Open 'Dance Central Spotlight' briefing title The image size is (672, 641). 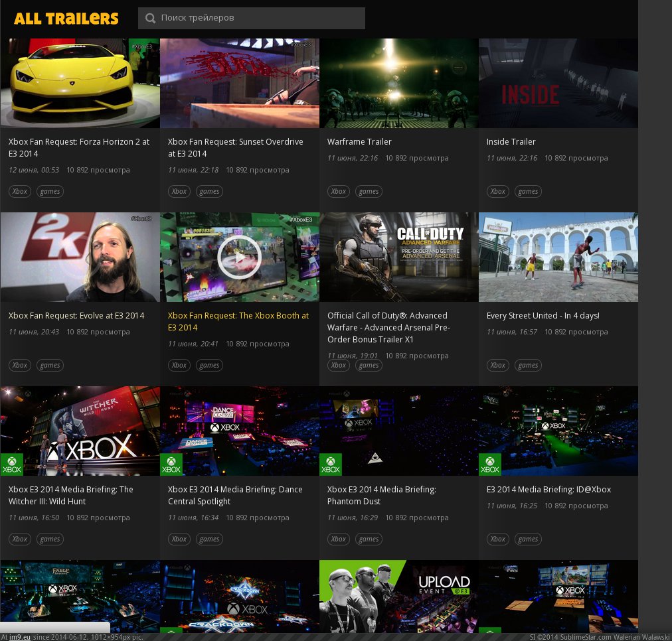tap(235, 496)
